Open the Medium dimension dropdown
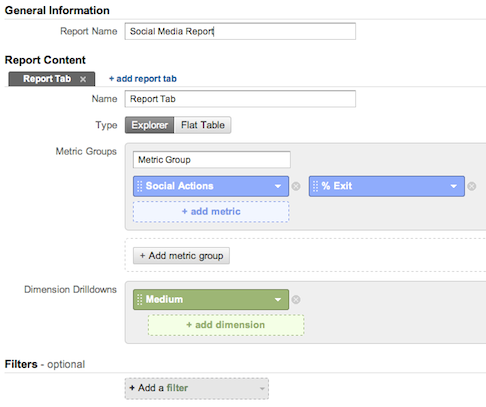 pyautogui.click(x=278, y=300)
